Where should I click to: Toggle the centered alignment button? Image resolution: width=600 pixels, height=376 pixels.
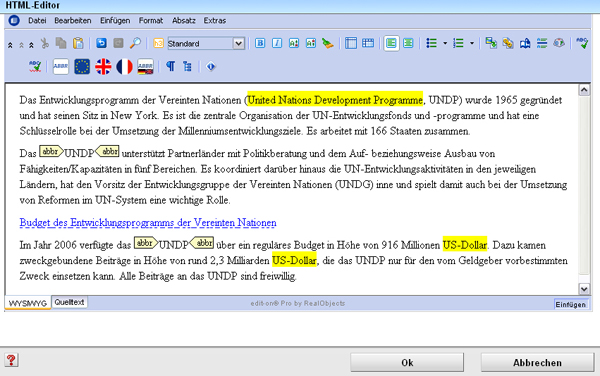pos(408,43)
